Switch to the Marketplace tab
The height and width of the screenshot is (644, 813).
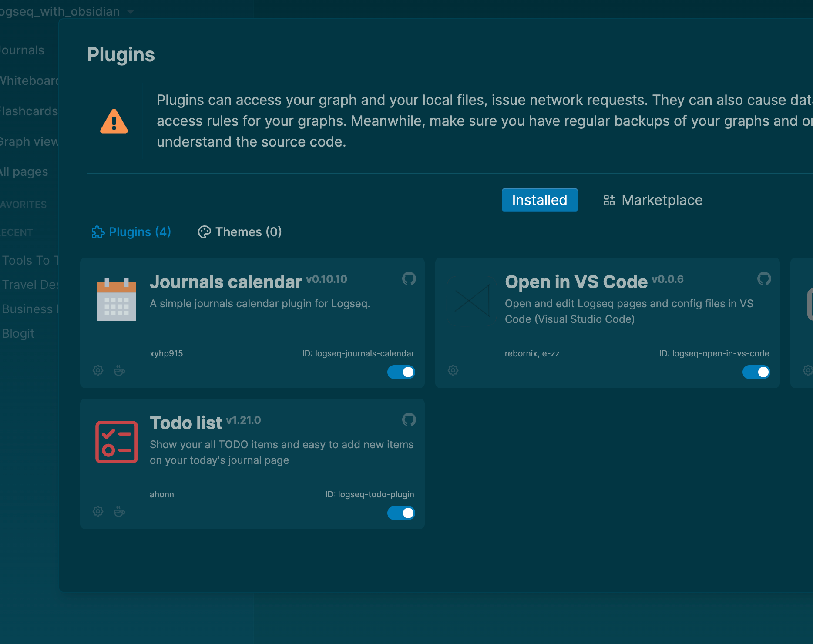pyautogui.click(x=653, y=200)
